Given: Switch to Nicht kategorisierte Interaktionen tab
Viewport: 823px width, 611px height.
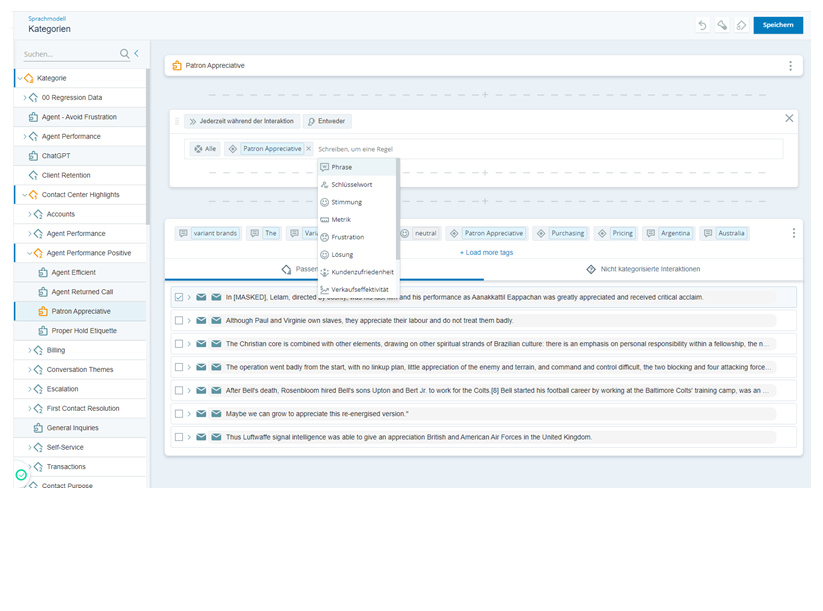Looking at the screenshot, I should tap(643, 269).
